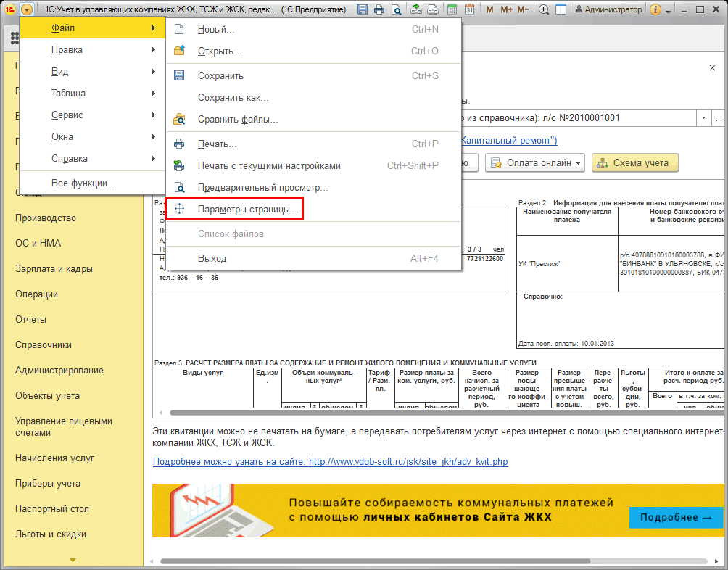The image size is (728, 570).
Task: Click the zoom magnifier icon in title bar
Action: coord(544,9)
